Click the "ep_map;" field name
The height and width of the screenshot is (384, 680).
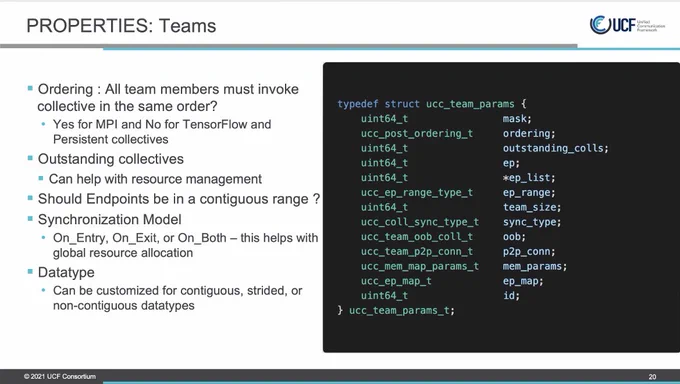523,281
